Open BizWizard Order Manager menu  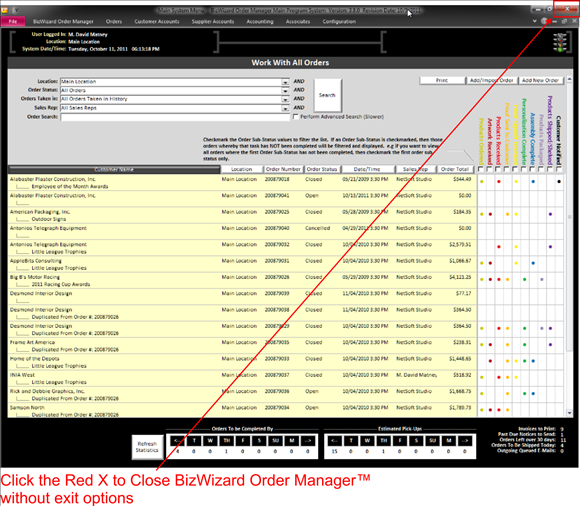(x=63, y=21)
